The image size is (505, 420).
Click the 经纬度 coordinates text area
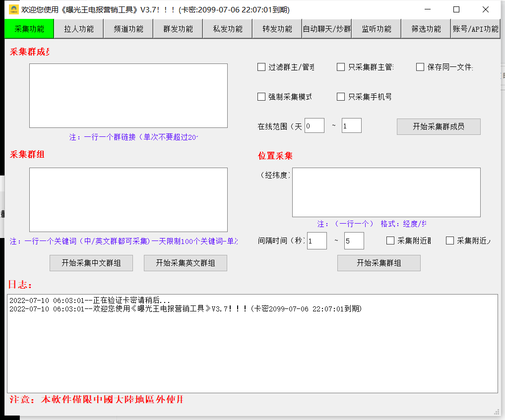pyautogui.click(x=386, y=192)
